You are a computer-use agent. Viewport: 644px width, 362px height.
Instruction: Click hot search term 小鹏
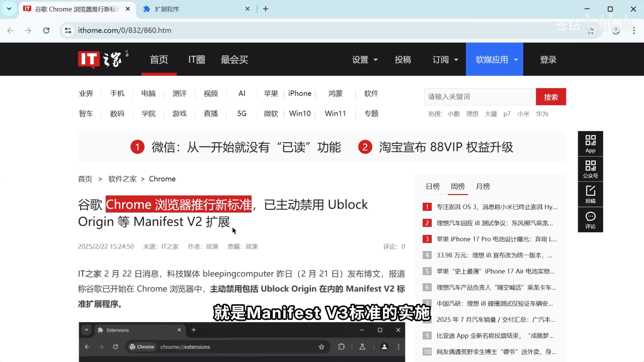[453, 114]
